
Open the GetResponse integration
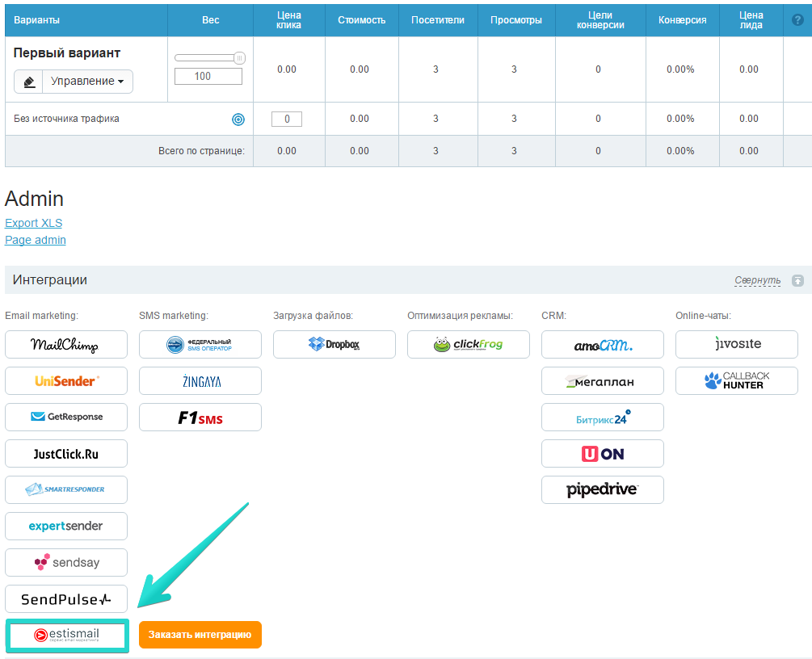click(66, 418)
